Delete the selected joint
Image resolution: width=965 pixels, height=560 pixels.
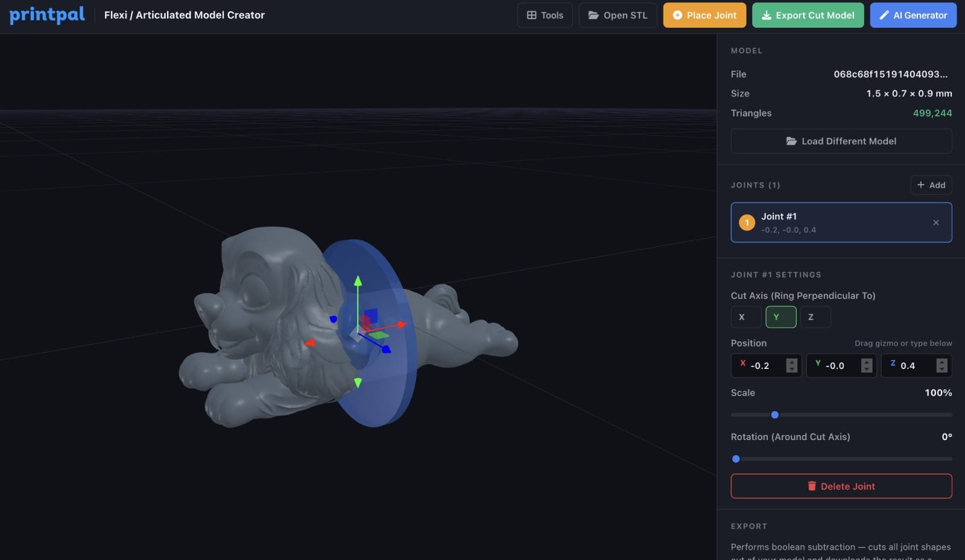(841, 486)
